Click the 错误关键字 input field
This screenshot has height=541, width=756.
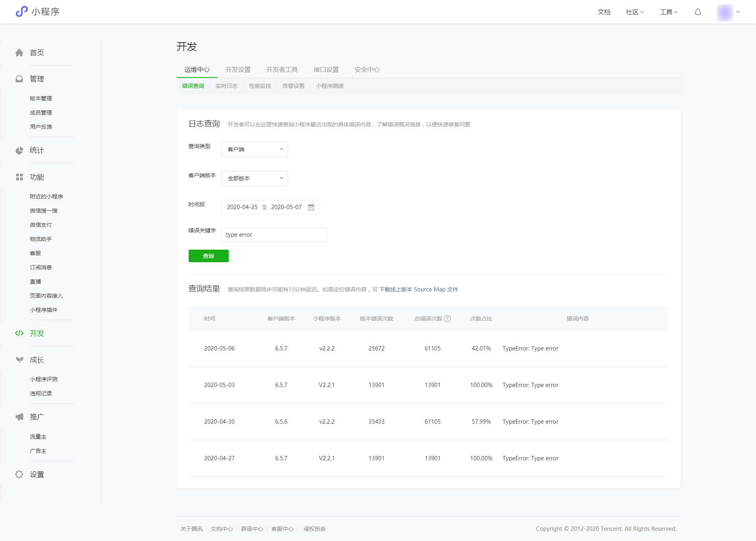coord(274,235)
